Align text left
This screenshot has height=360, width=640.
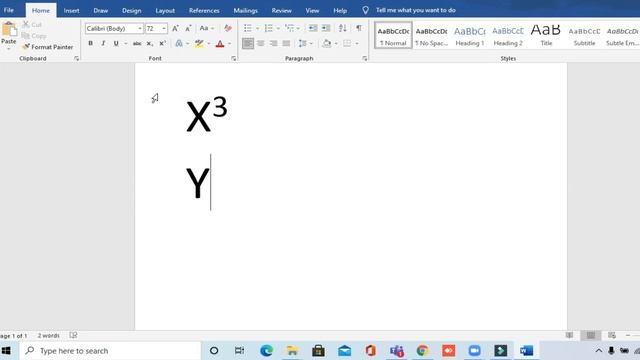(248, 43)
